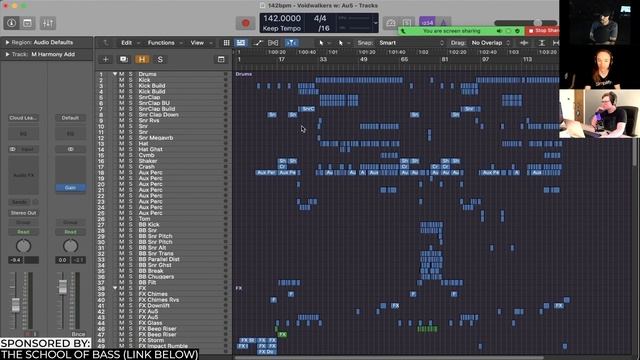Solo the FX Chimes track
Viewport: 640px width, 360px height.
pyautogui.click(x=131, y=294)
